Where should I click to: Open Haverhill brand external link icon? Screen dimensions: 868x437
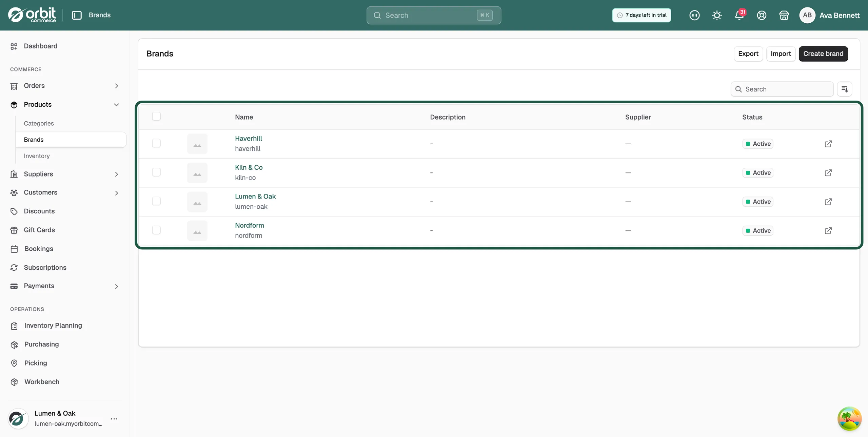pos(828,144)
